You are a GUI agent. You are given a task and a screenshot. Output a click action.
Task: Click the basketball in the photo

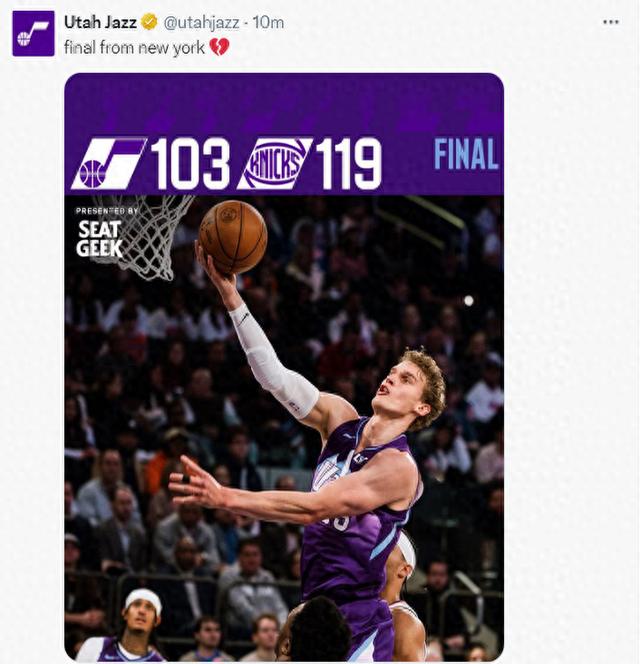coord(233,237)
